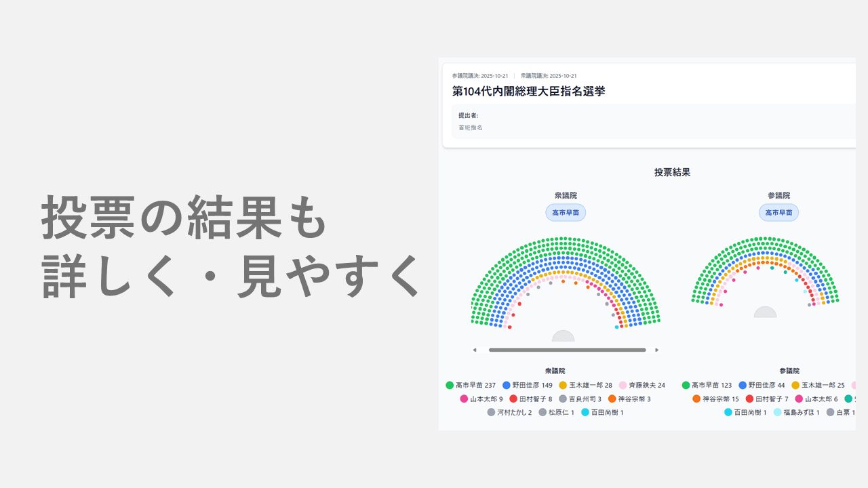Click the green 高市早苗 legend marker under 衆議院

coord(449,385)
